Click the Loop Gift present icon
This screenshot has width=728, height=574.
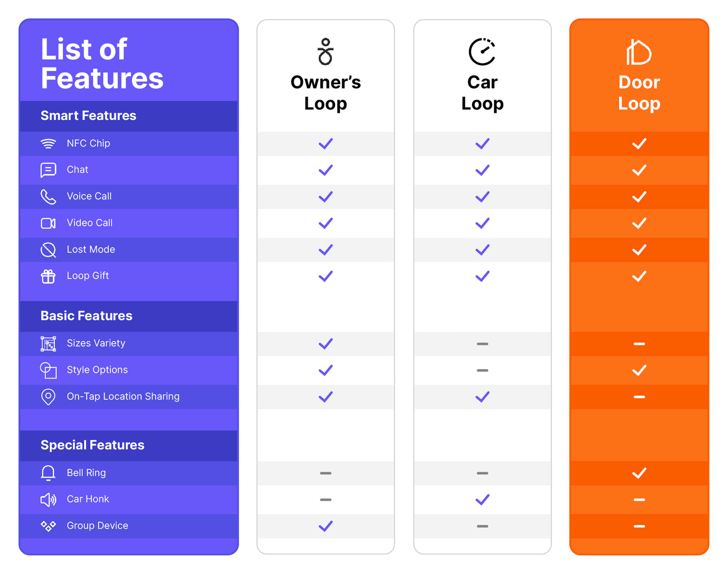click(x=48, y=276)
